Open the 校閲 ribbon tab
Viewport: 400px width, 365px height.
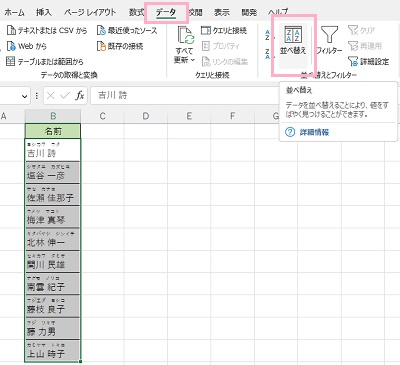click(x=195, y=13)
